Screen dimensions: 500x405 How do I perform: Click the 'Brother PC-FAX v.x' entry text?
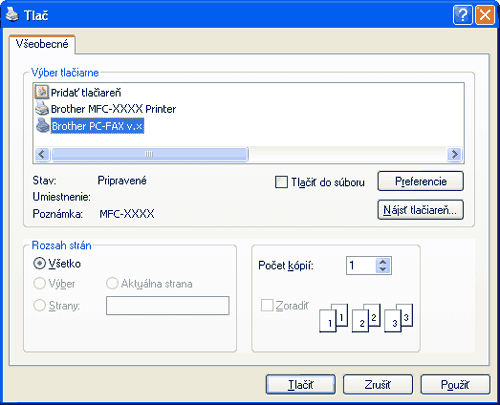97,126
